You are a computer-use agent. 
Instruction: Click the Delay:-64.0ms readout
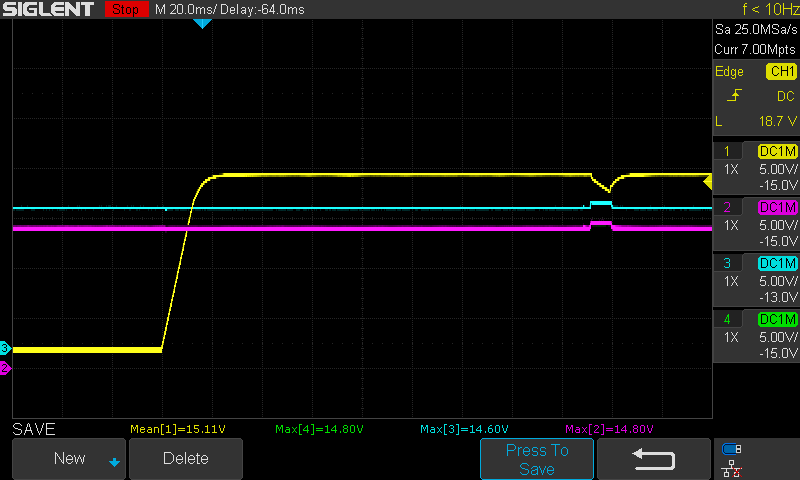tap(262, 10)
